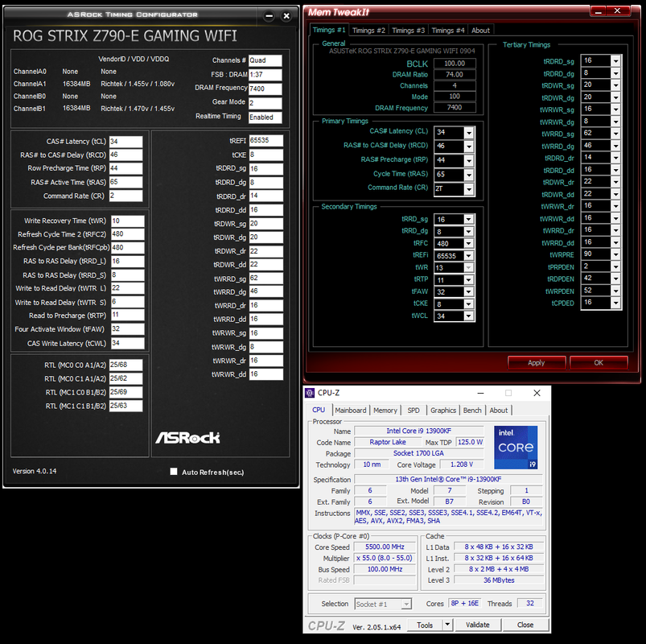Close the ASRock Timing Configurator window
The width and height of the screenshot is (646, 644).
286,16
